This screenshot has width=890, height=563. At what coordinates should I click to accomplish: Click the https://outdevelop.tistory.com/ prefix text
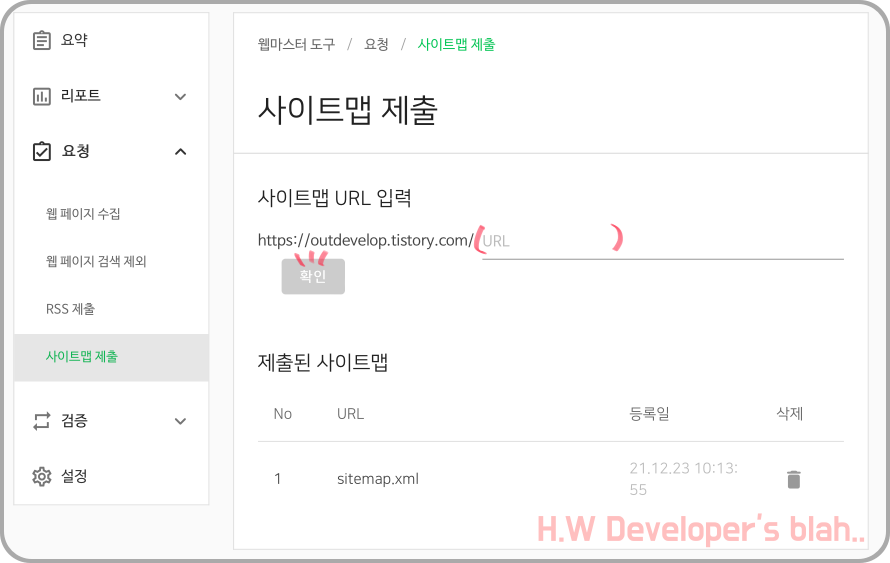[366, 241]
